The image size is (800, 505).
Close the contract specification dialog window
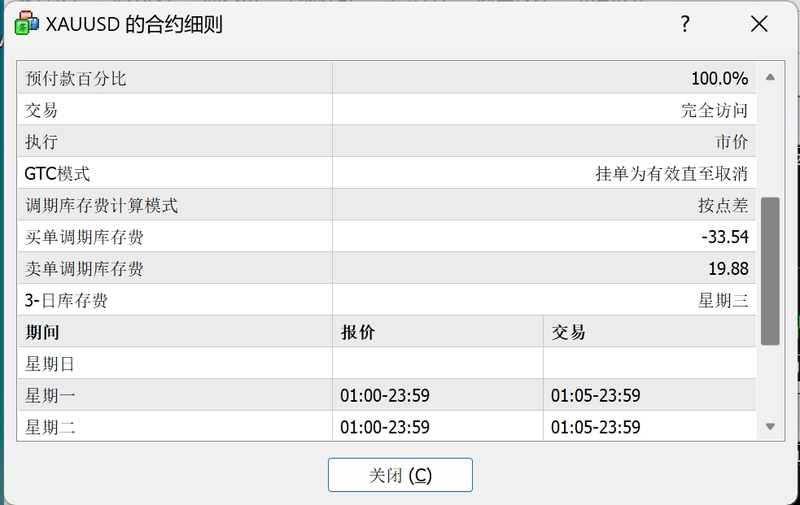click(x=759, y=25)
